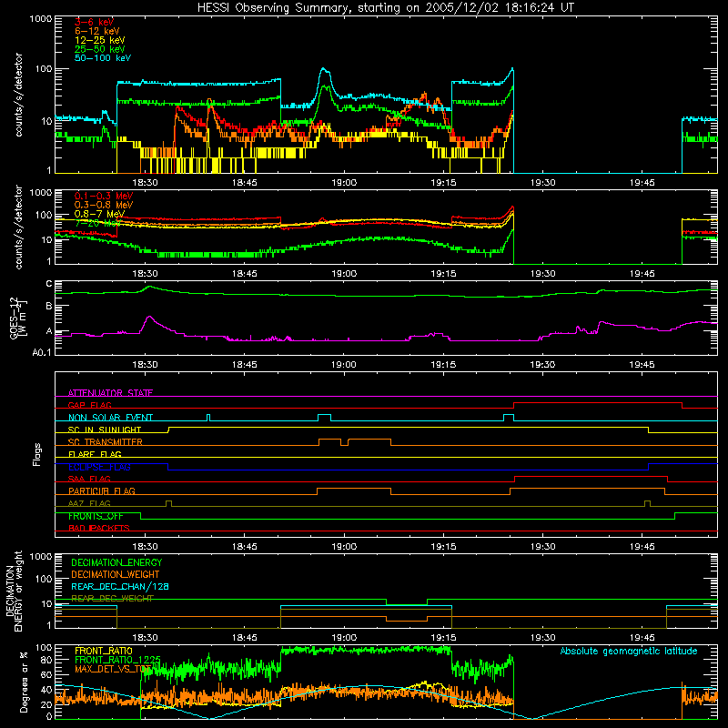Select the red 3-6 keV legend label
Image resolution: width=728 pixels, height=728 pixels.
click(x=95, y=22)
